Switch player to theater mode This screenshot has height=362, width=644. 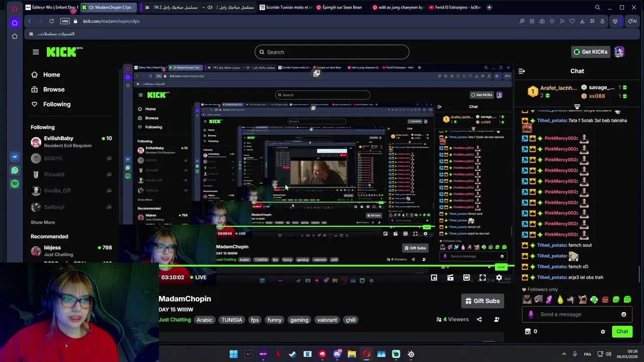click(466, 278)
